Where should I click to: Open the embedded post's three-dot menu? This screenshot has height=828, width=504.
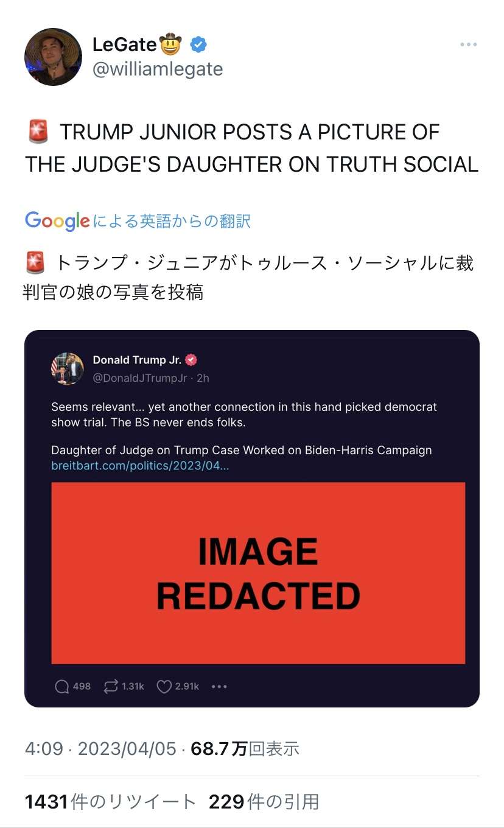[219, 686]
